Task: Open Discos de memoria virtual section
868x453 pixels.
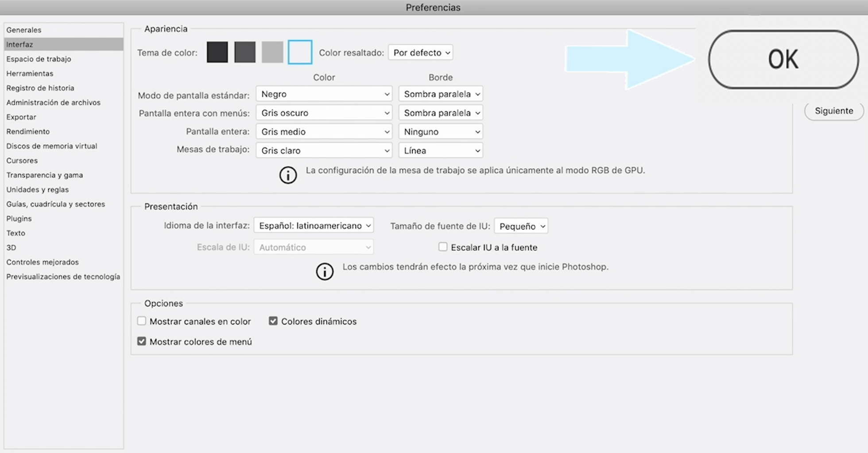Action: pos(64,146)
